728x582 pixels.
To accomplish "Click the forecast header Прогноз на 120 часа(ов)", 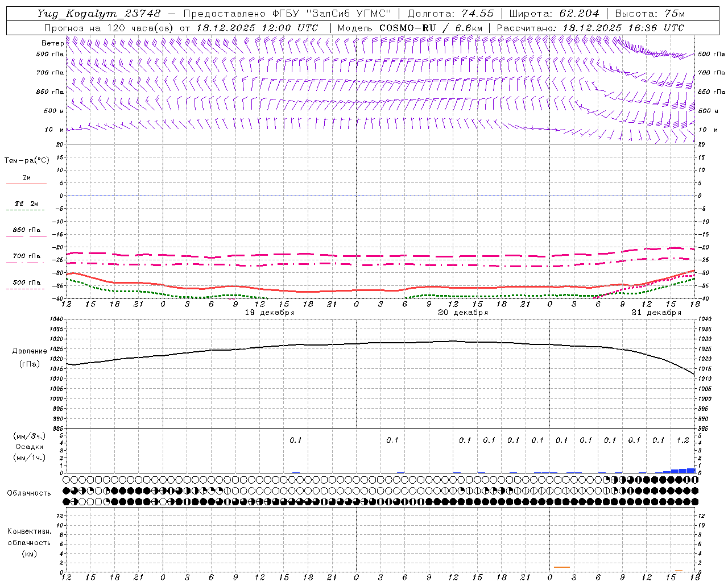I will coord(109,28).
